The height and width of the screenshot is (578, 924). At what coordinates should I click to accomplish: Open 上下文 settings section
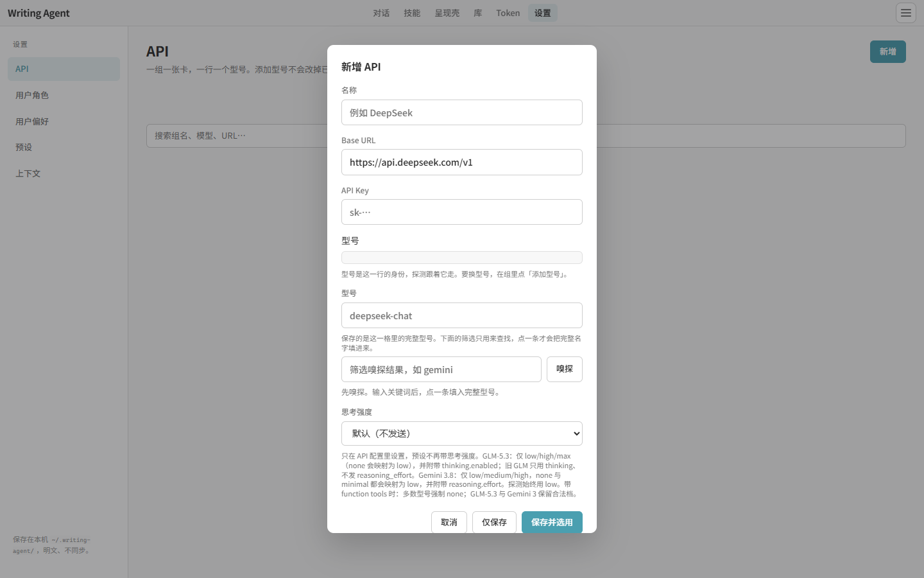point(64,173)
